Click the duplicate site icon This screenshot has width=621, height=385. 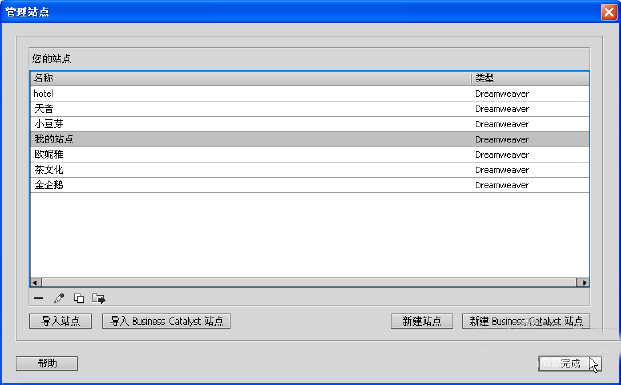tap(79, 298)
